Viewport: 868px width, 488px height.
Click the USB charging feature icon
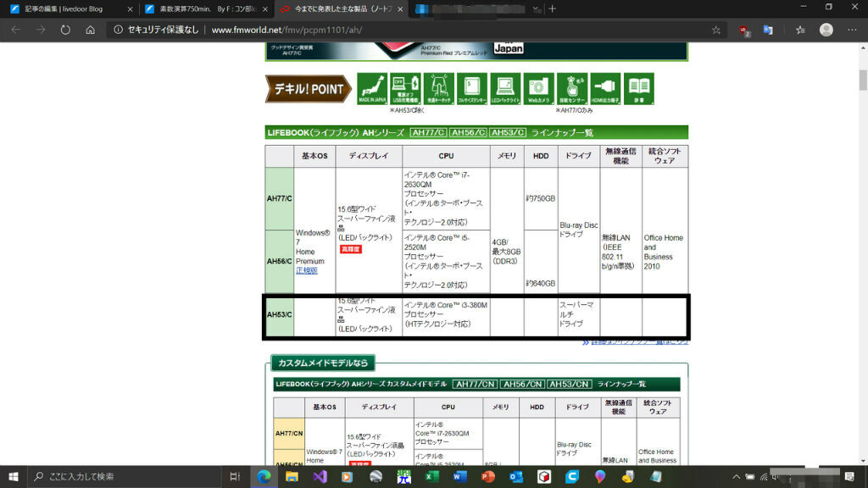(405, 88)
